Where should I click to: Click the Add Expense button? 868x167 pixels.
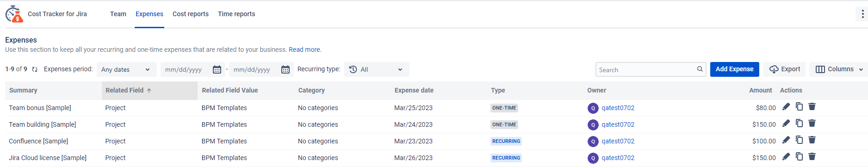tap(734, 69)
